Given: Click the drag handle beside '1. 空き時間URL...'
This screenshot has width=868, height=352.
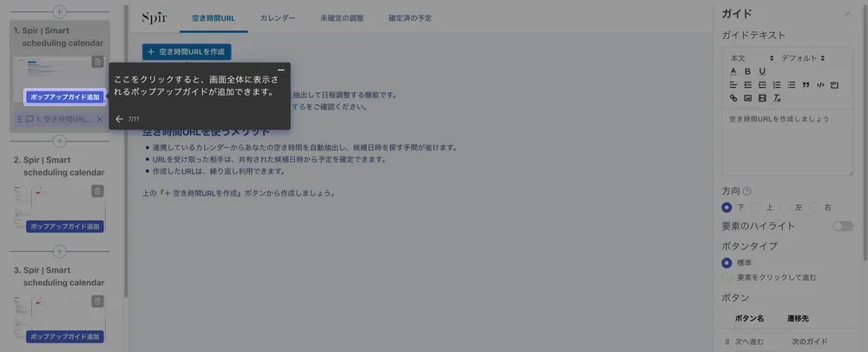Looking at the screenshot, I should click(19, 119).
